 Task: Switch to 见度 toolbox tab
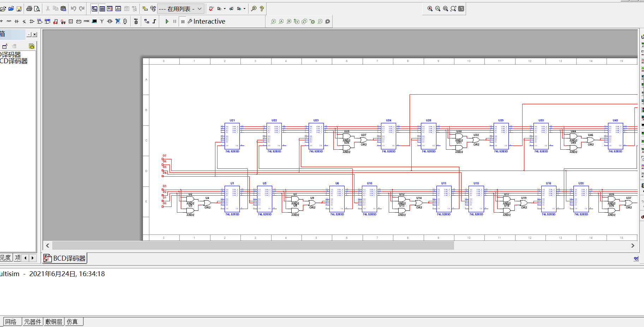point(6,258)
